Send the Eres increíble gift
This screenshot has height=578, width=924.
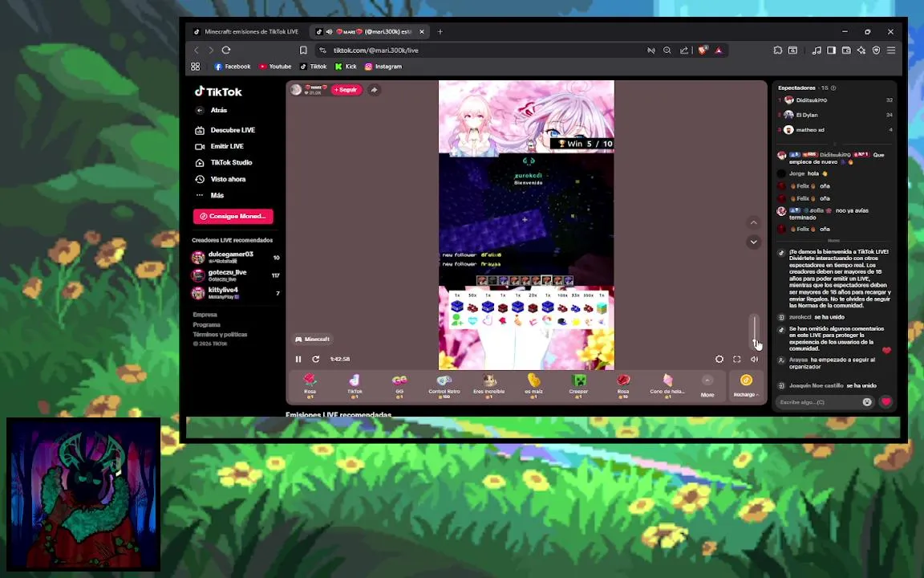489,385
